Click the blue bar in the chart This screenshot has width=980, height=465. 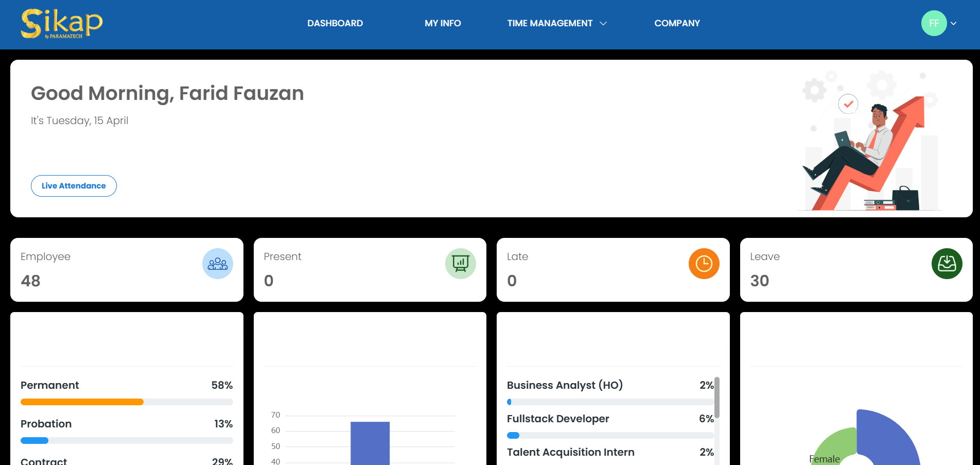point(370,443)
